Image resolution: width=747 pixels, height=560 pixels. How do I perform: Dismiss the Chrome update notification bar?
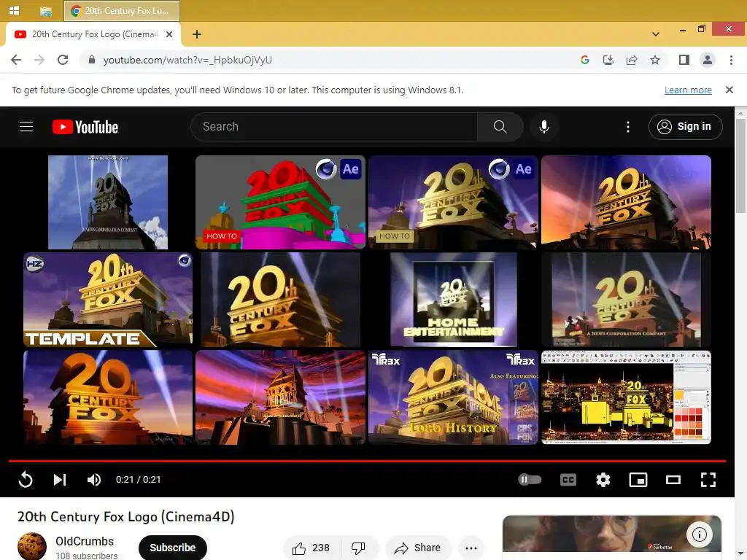[x=729, y=90]
